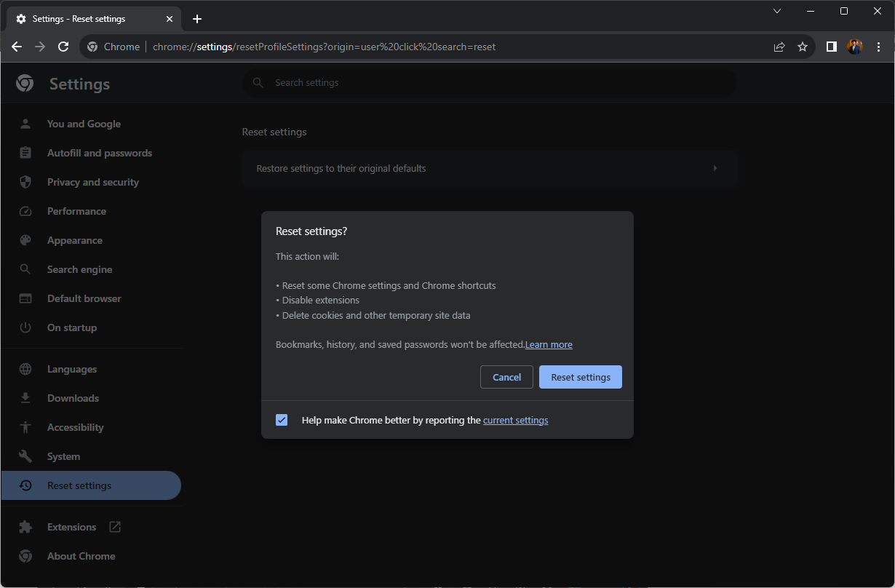Open Extensions in sidebar
The image size is (895, 588).
click(x=71, y=527)
